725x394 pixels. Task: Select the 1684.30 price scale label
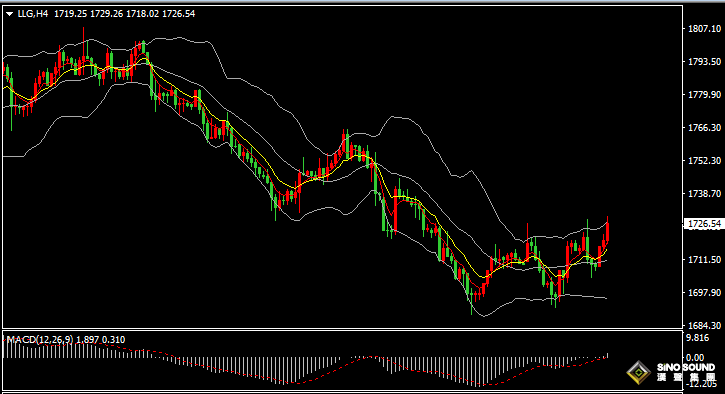(x=705, y=326)
